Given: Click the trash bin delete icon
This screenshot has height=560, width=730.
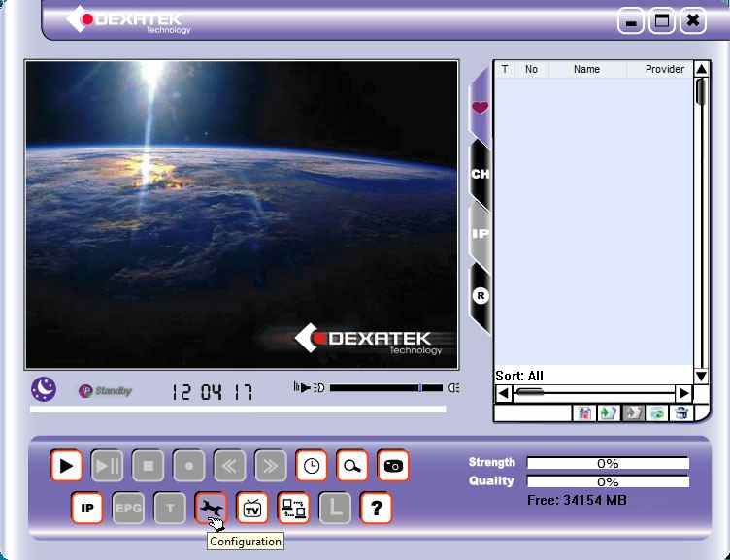Looking at the screenshot, I should [x=681, y=412].
